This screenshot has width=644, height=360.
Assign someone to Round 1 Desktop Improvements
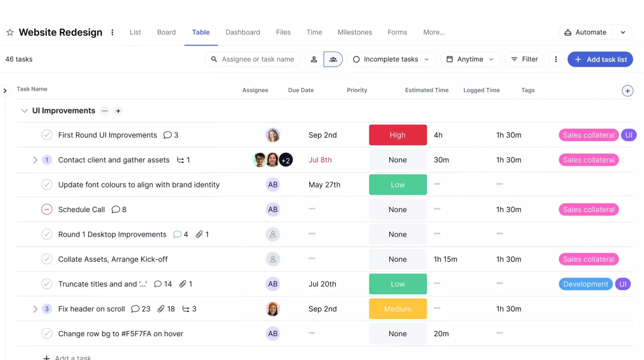click(x=273, y=234)
